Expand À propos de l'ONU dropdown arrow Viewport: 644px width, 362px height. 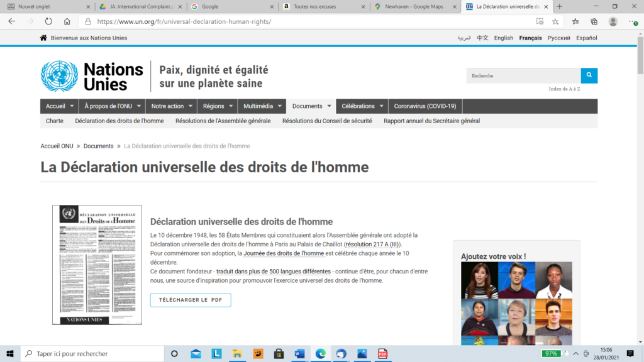(x=139, y=106)
